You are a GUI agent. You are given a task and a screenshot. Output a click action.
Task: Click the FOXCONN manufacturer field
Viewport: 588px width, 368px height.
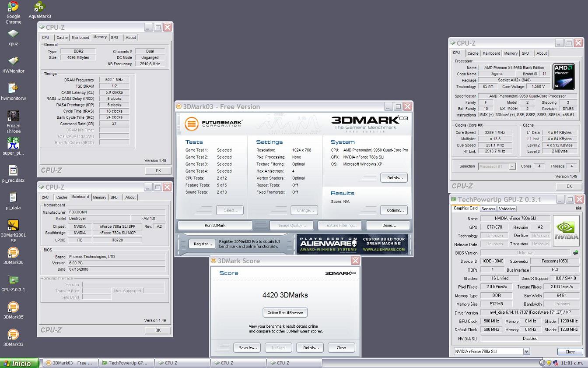pyautogui.click(x=116, y=212)
